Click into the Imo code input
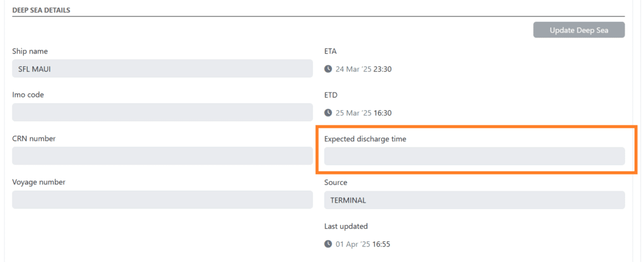The width and height of the screenshot is (644, 262). click(x=162, y=113)
